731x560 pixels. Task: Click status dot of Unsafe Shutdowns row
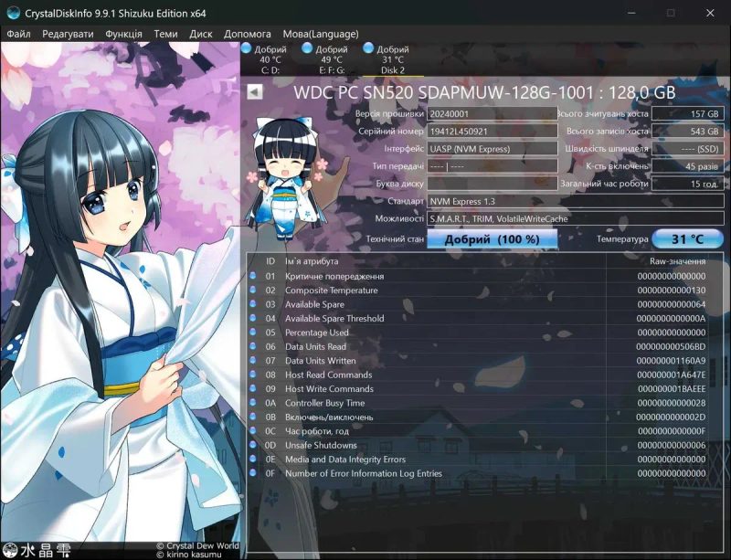click(x=253, y=444)
